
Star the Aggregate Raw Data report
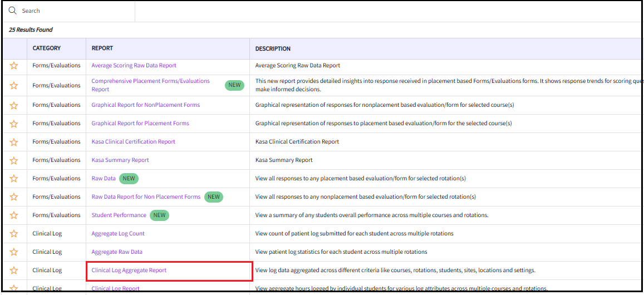[14, 252]
